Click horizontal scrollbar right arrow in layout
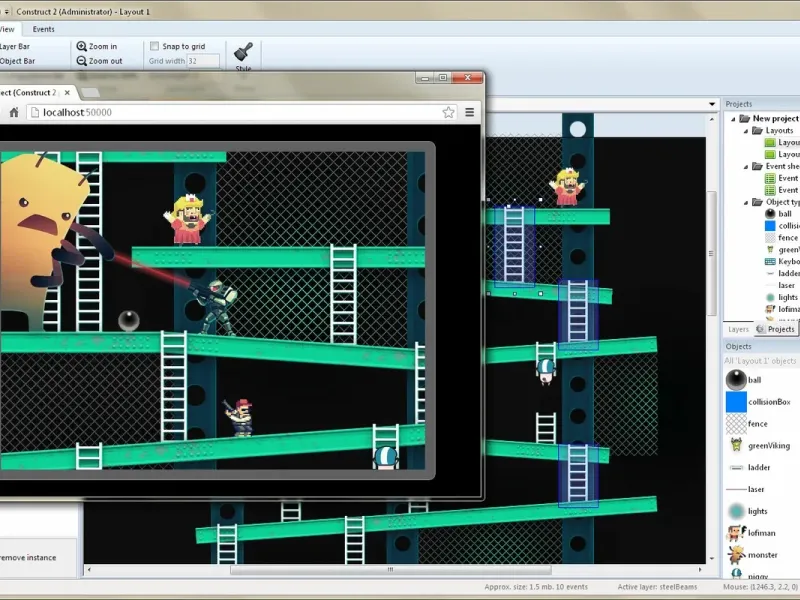The height and width of the screenshot is (600, 800). [700, 569]
